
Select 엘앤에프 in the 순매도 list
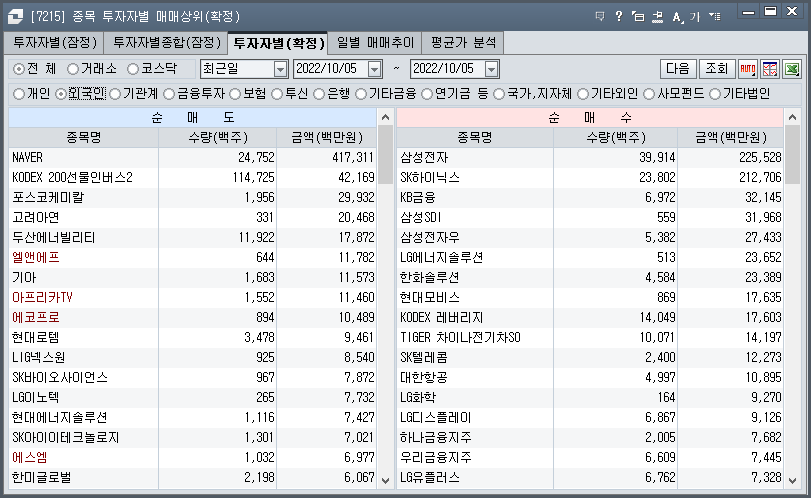[36, 258]
